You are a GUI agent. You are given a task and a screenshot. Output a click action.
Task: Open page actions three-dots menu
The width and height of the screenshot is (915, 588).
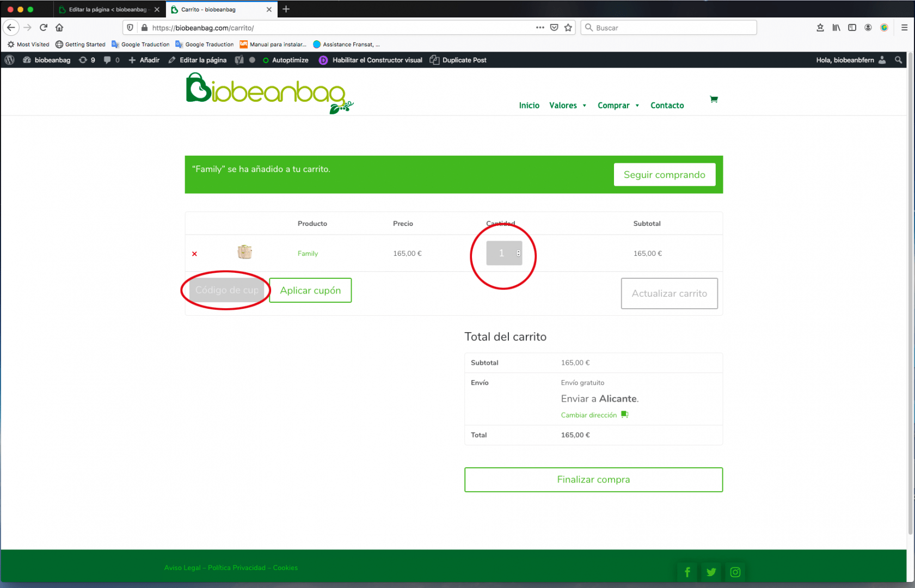(x=540, y=27)
